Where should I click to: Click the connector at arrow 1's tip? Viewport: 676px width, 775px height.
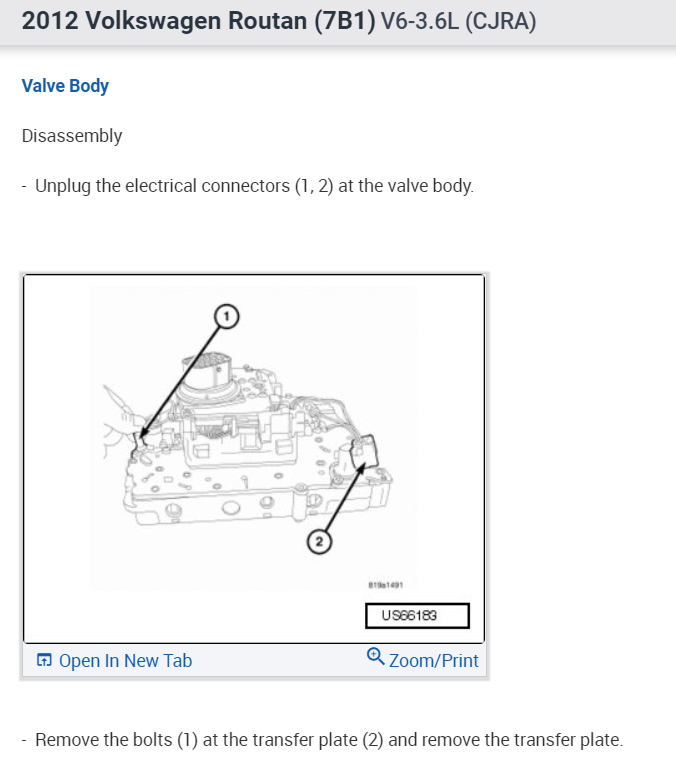[142, 435]
